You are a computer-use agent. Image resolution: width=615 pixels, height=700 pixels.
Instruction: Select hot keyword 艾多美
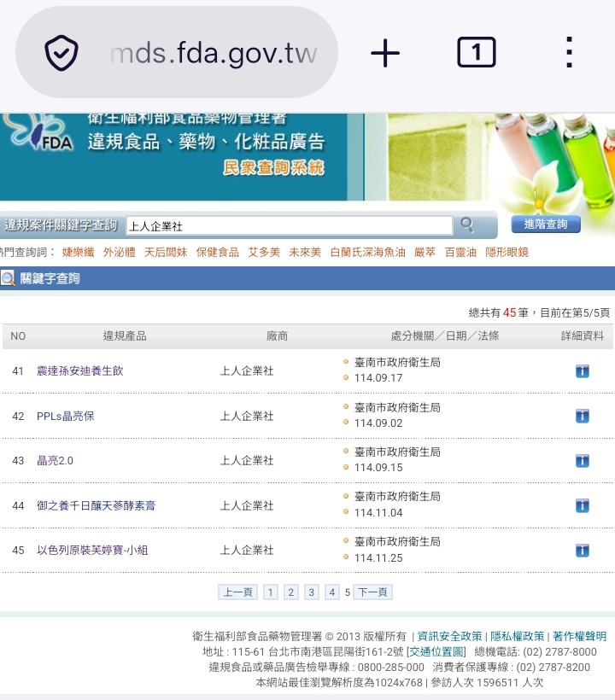coord(264,252)
